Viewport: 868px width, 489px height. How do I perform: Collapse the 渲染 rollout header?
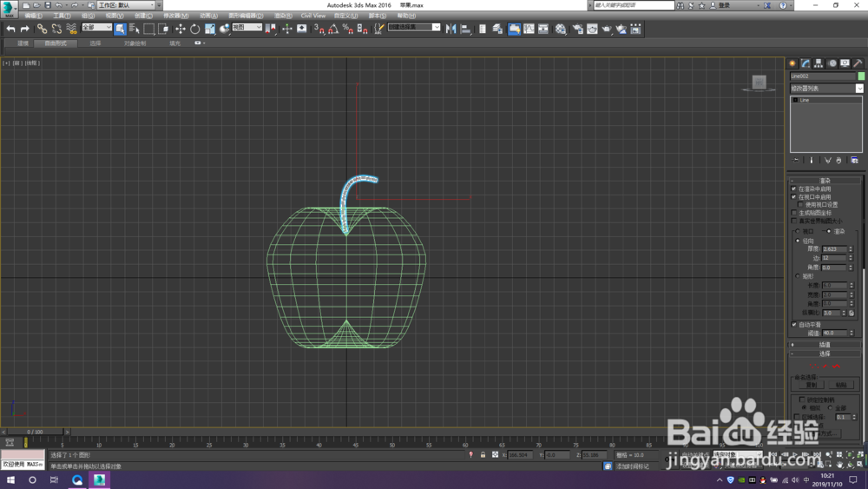pos(825,181)
